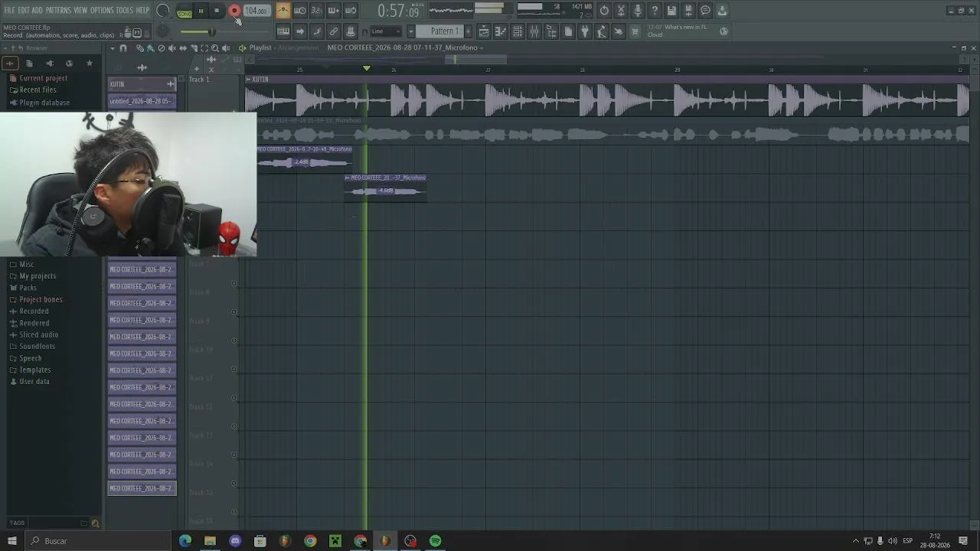This screenshot has height=551, width=980.
Task: Toggle the playlist magnet snap icon
Action: tap(123, 48)
